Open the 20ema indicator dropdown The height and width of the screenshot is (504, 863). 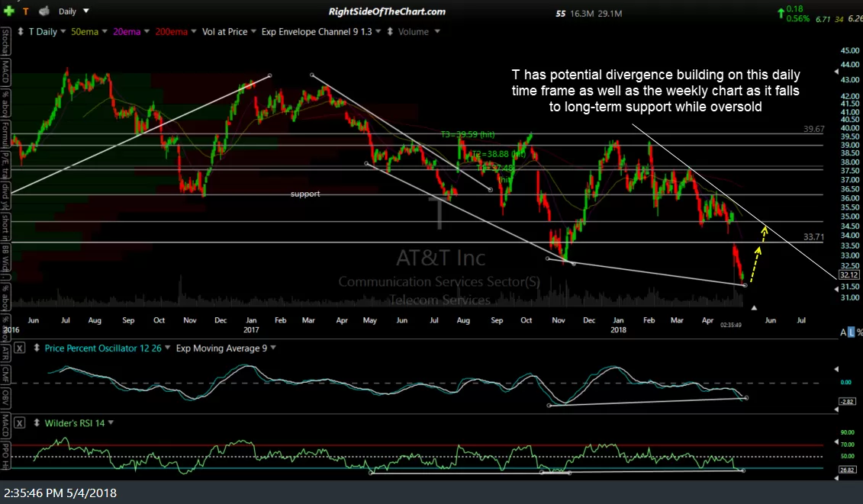pyautogui.click(x=147, y=32)
